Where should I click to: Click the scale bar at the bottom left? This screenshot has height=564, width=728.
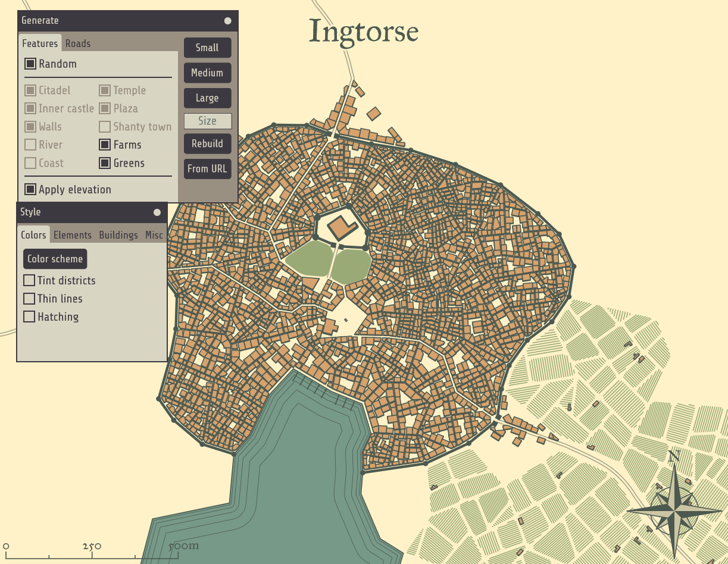(x=92, y=552)
